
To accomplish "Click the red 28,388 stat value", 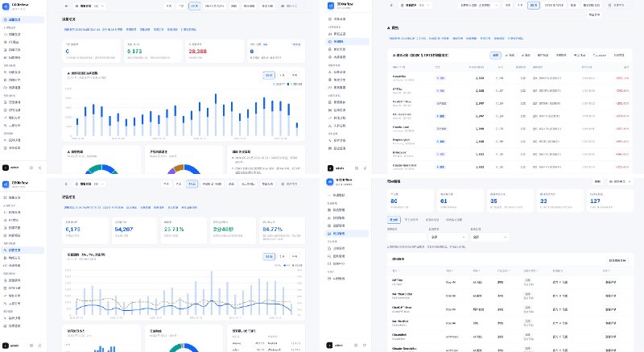I will pos(197,52).
